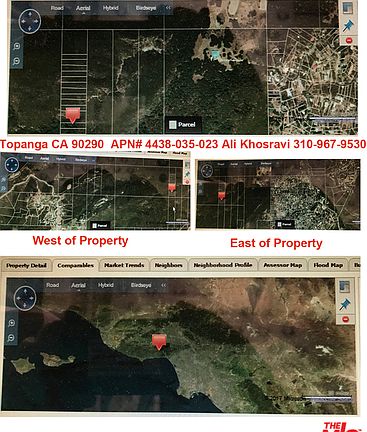
Task: Open the Market Trends tab
Action: coord(124,265)
